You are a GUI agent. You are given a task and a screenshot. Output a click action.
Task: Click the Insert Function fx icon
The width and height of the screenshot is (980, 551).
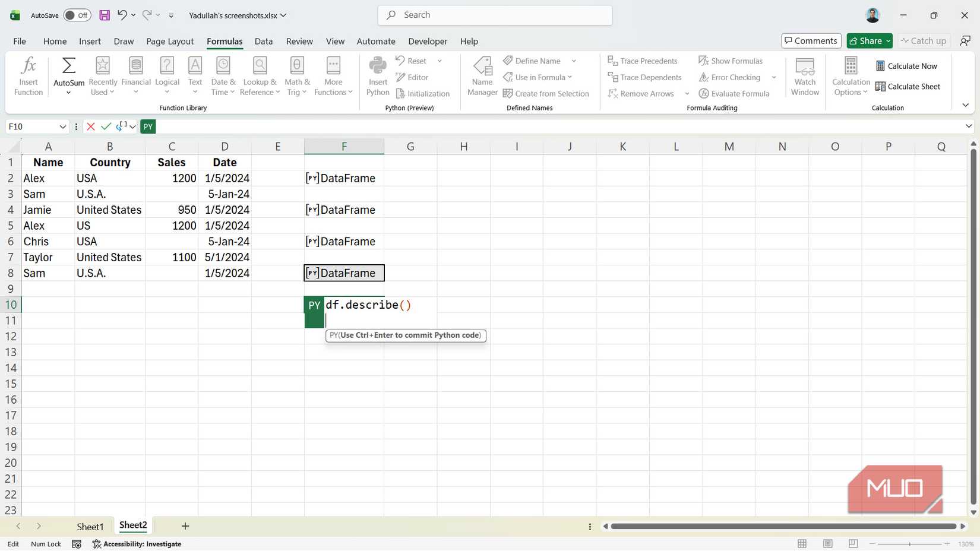coord(29,65)
